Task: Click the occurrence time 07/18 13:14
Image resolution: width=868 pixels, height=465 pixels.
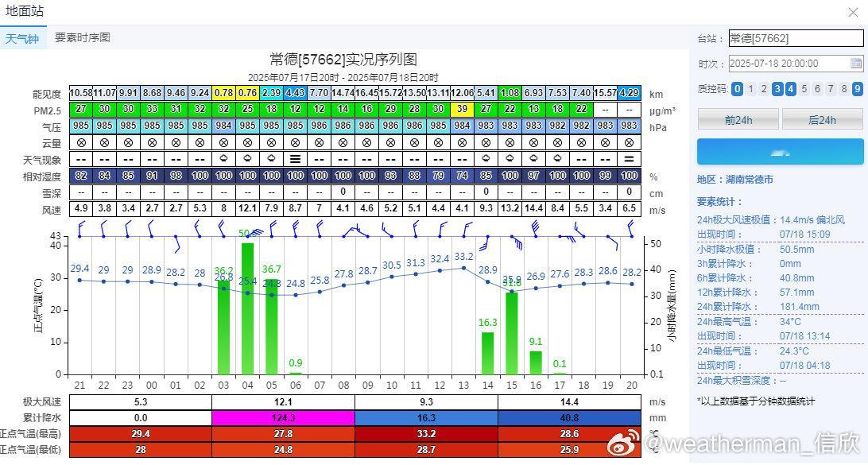Action: 805,336
